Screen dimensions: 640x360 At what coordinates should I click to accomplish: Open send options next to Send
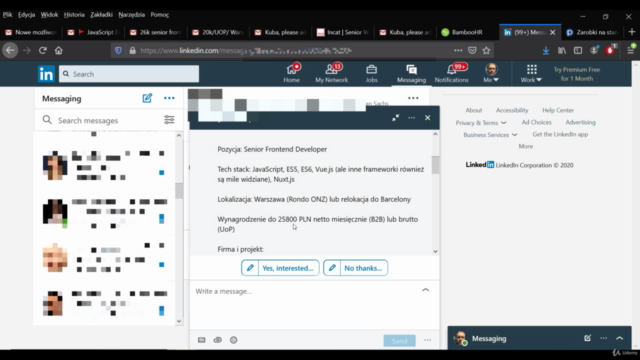click(x=427, y=340)
